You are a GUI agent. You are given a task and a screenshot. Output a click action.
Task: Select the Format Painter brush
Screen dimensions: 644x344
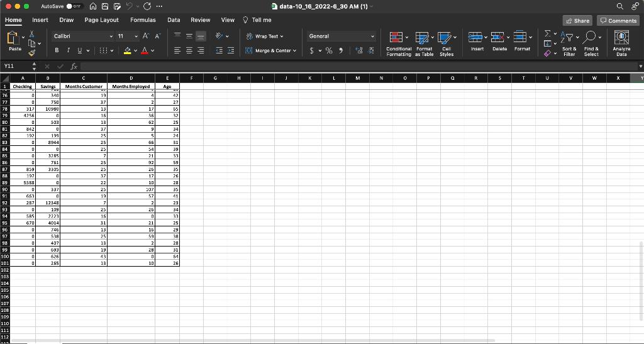click(32, 53)
